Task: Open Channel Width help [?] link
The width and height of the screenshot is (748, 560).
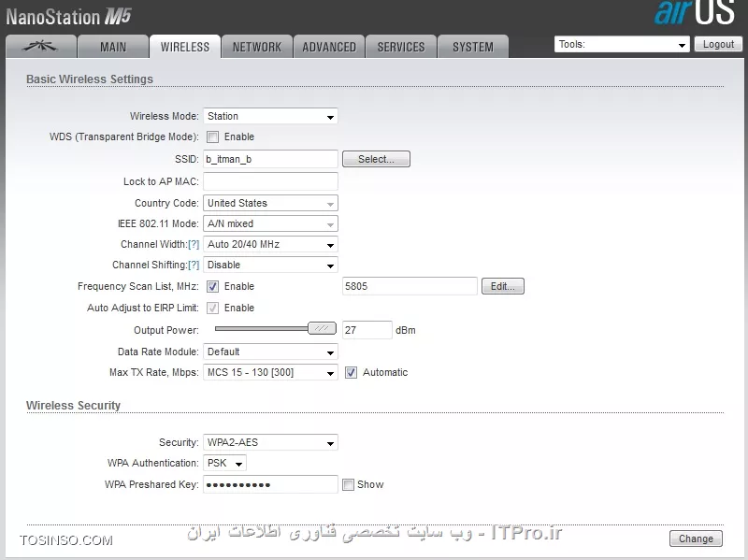Action: click(x=194, y=244)
